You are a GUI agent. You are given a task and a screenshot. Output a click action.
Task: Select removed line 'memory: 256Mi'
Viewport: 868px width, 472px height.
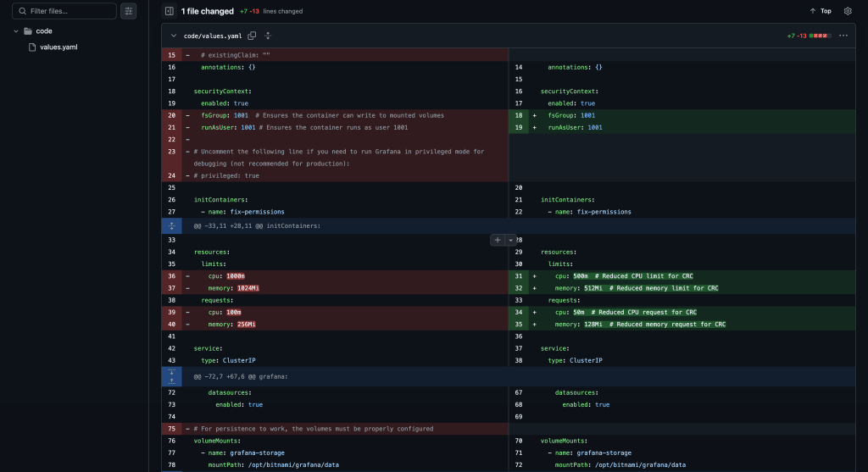coord(232,325)
